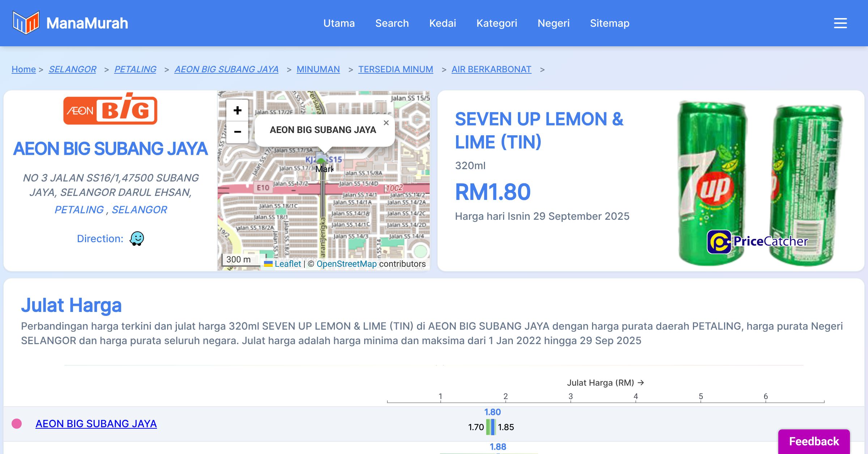The image size is (868, 454).
Task: Open SELANGOR breadcrumb link
Action: tap(72, 69)
